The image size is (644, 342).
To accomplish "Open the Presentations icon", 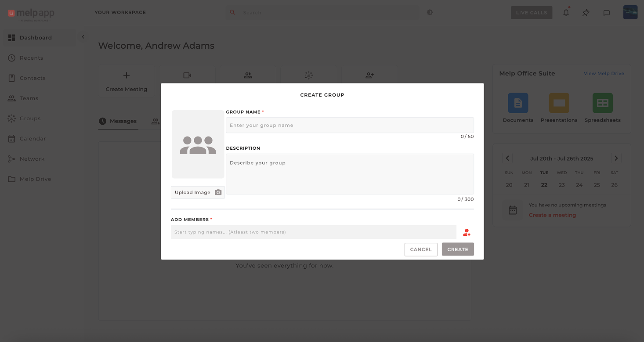I will point(559,103).
